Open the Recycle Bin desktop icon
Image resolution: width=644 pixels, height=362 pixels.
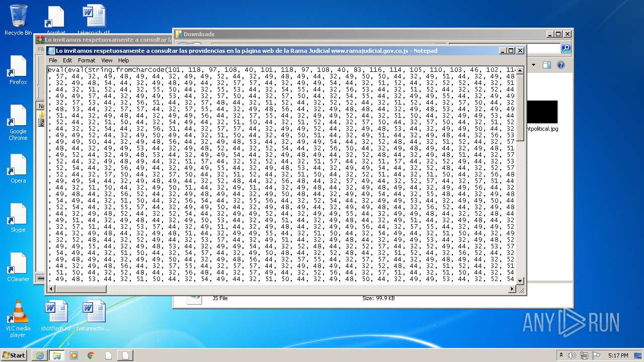(18, 20)
